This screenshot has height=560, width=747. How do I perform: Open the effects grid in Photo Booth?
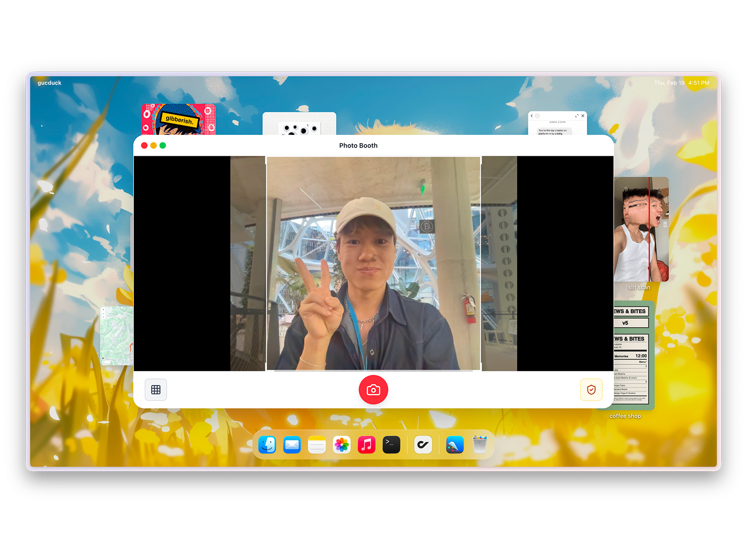point(155,390)
